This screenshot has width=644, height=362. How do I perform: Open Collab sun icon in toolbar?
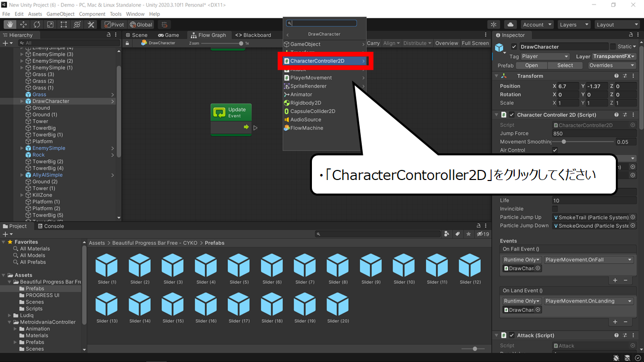click(x=494, y=25)
